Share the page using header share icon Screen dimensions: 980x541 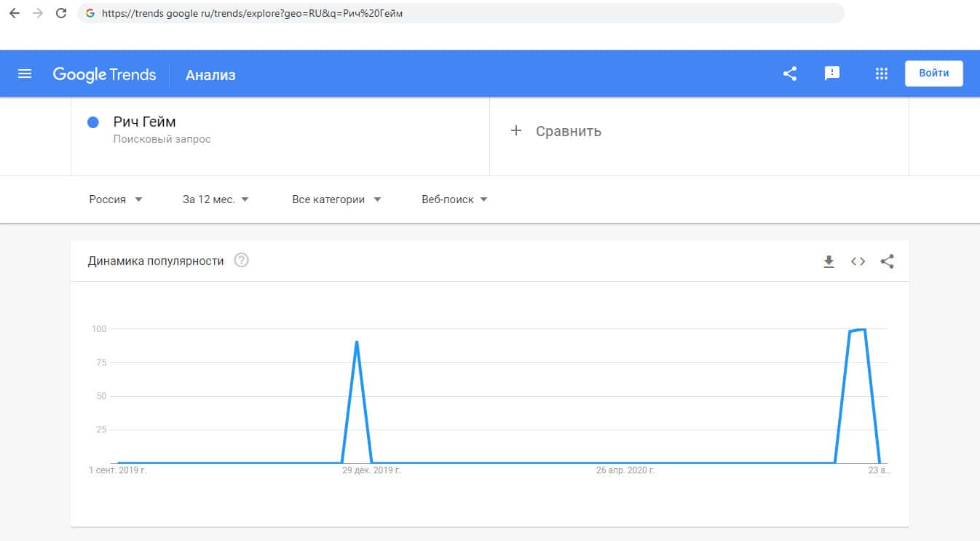[x=790, y=74]
